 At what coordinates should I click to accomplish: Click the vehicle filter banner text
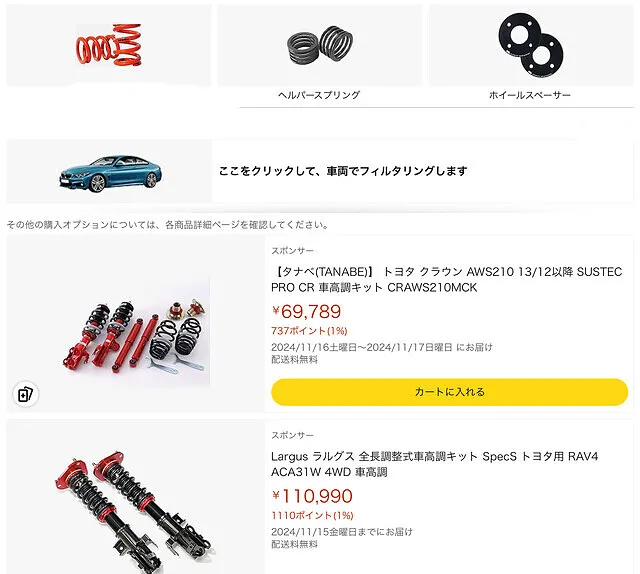(x=343, y=171)
